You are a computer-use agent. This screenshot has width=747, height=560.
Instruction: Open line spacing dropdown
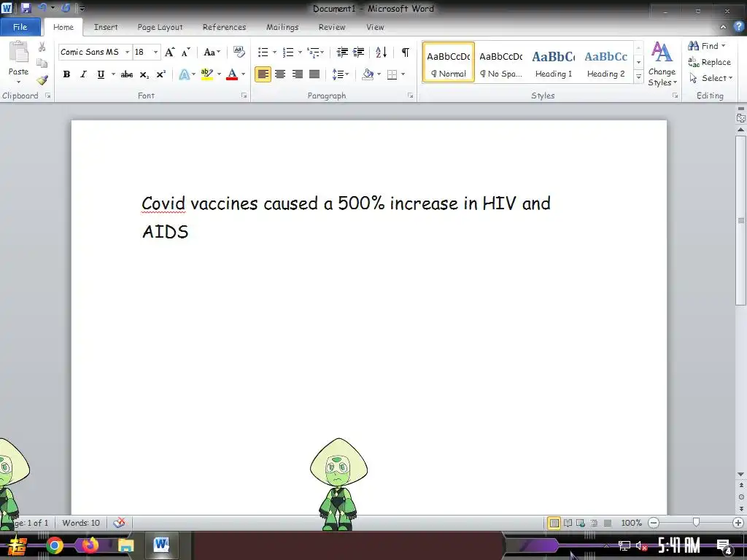click(341, 74)
